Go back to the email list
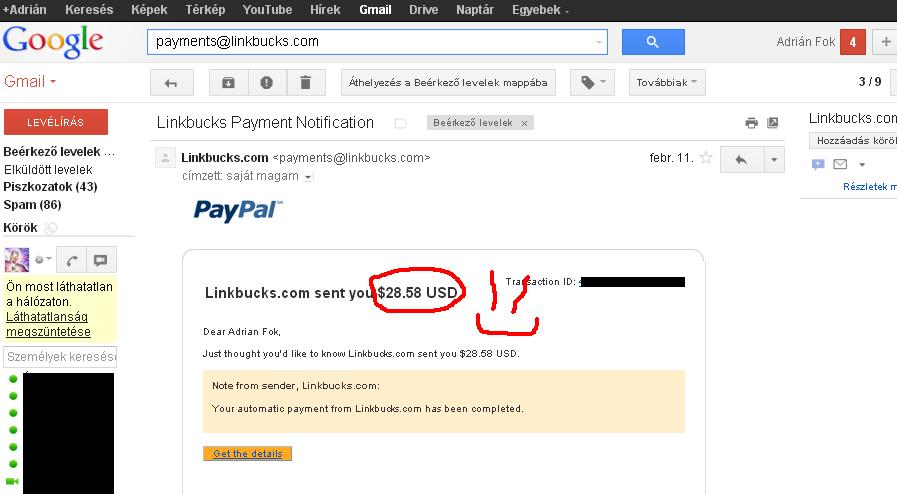 click(x=171, y=83)
